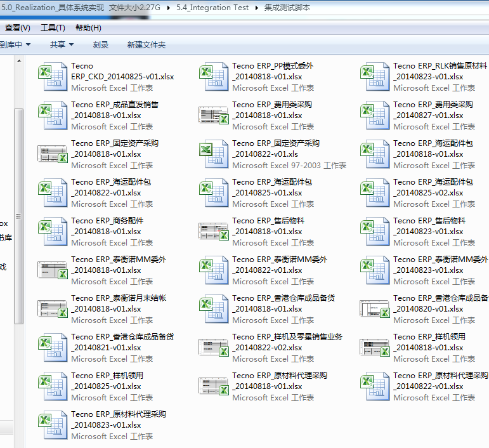The image size is (489, 448).
Task: Select the 费用类采购 20140827 Excel icon
Action: 375,115
